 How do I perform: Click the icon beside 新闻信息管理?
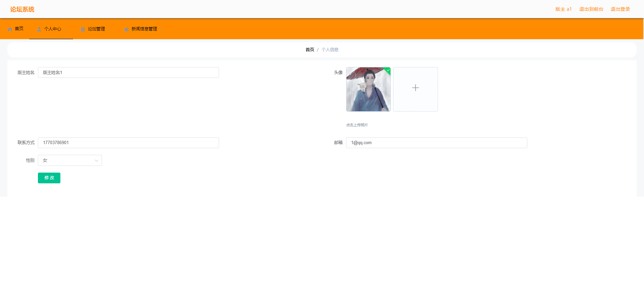point(126,29)
